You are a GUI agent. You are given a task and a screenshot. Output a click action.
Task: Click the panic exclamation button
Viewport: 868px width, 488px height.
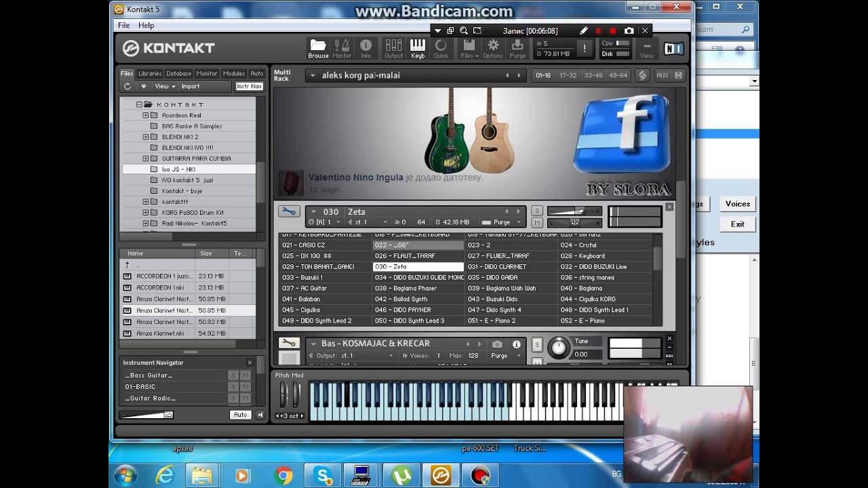[585, 48]
